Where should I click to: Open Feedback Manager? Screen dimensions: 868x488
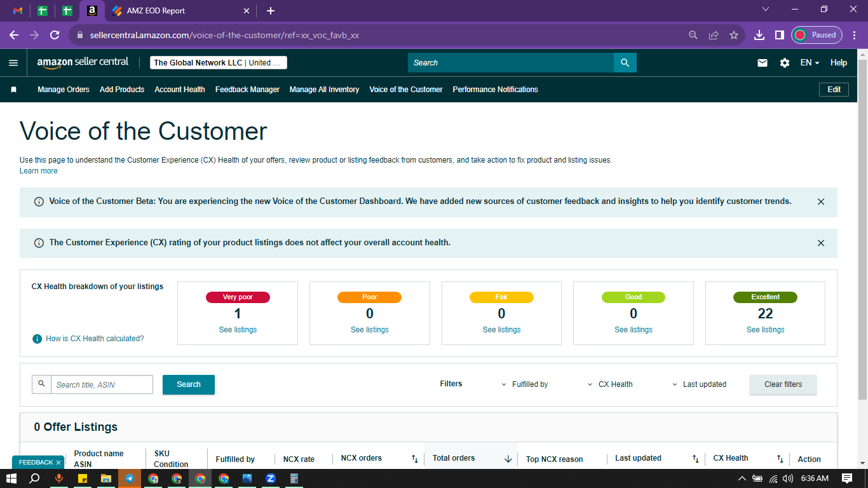tap(247, 90)
